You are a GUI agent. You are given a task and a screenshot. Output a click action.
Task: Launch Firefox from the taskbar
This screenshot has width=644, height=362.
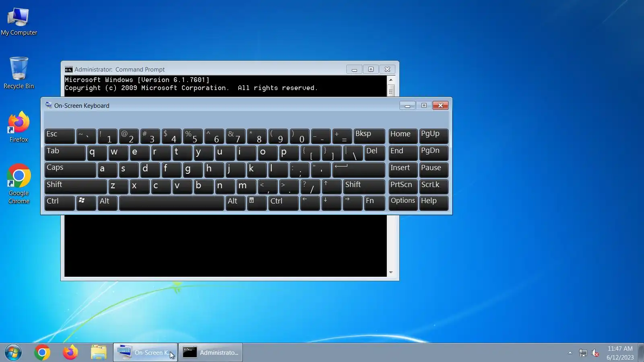pos(70,353)
